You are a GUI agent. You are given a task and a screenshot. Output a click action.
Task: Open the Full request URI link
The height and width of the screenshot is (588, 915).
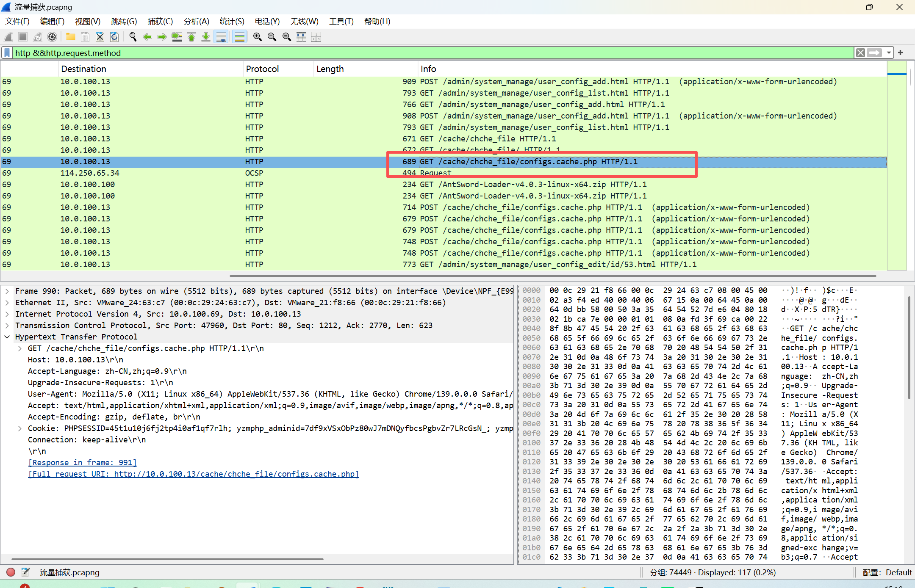coord(193,474)
